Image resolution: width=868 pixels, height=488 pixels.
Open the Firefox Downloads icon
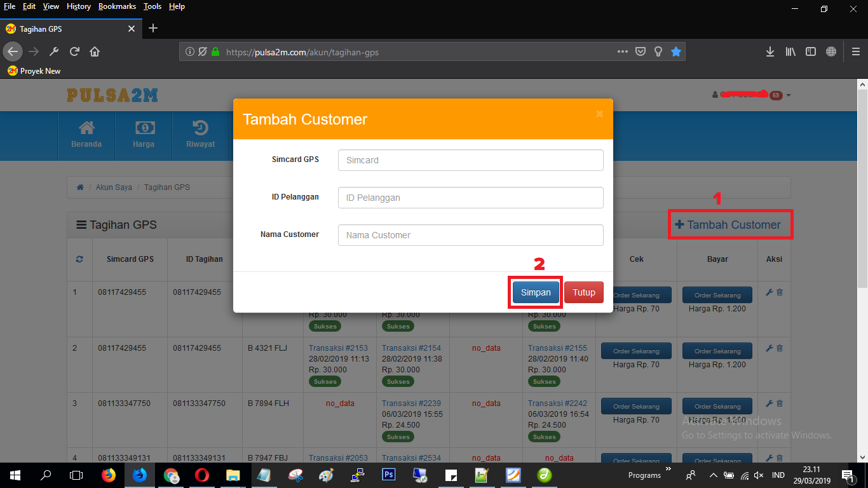[x=770, y=51]
